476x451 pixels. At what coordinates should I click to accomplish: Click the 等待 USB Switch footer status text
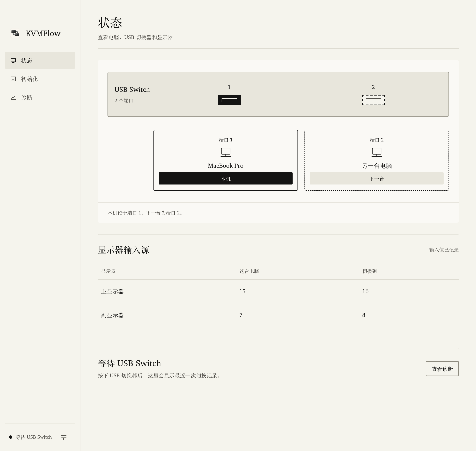(34, 437)
